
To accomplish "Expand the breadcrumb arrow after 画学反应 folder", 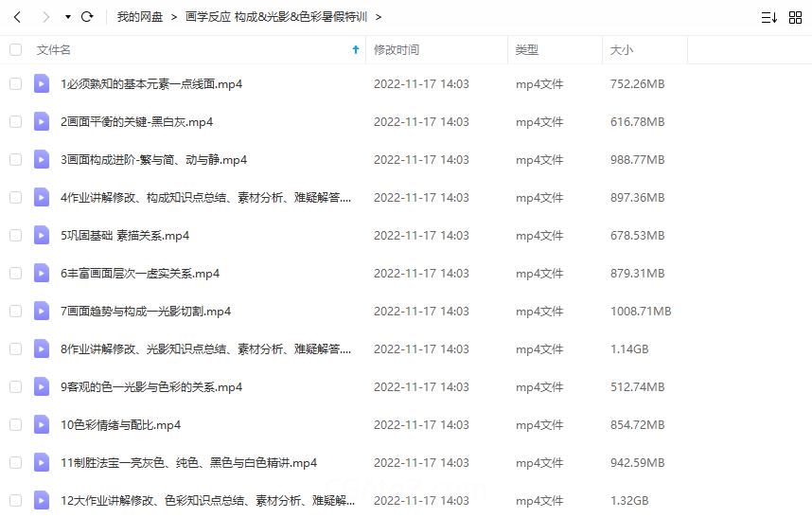I will pos(379,17).
